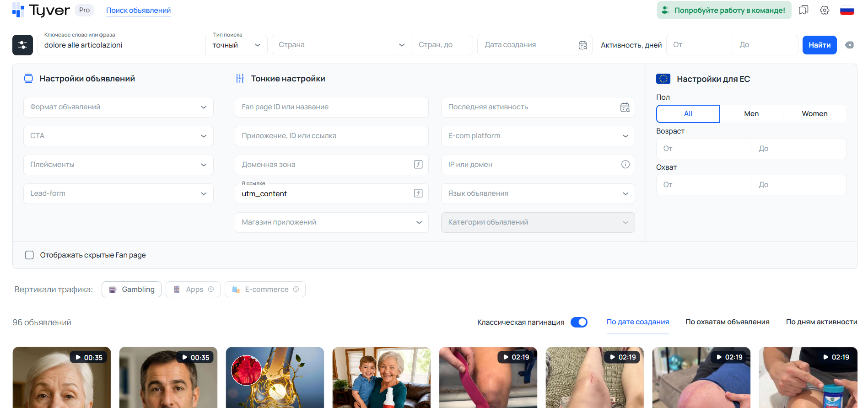The width and height of the screenshot is (868, 408).
Task: Click the IP or domain info icon
Action: [625, 165]
